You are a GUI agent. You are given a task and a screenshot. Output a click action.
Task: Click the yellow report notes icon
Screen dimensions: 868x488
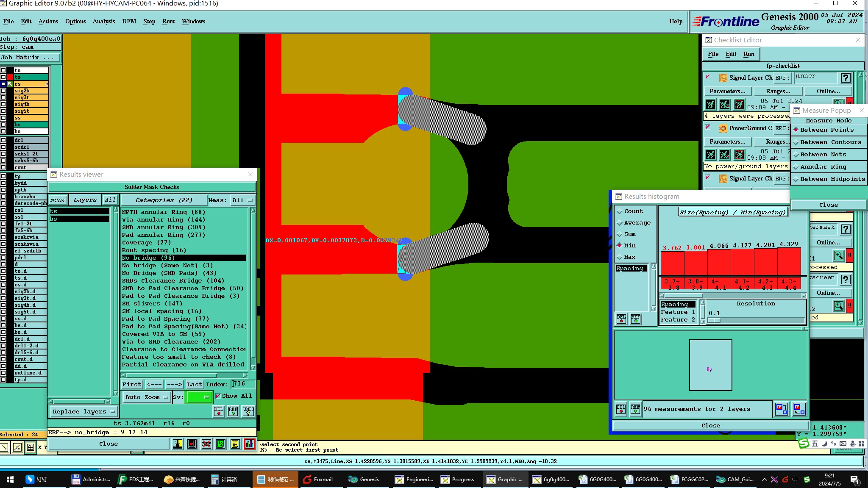click(x=235, y=444)
